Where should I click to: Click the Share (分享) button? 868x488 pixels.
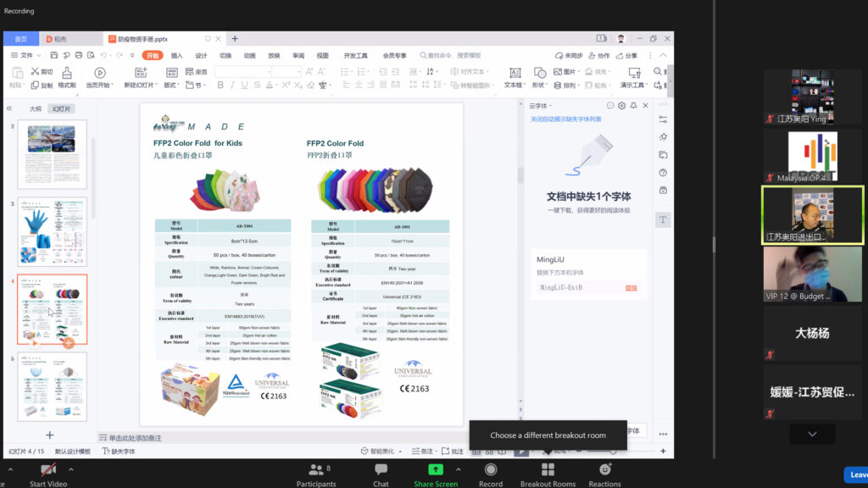pos(626,55)
